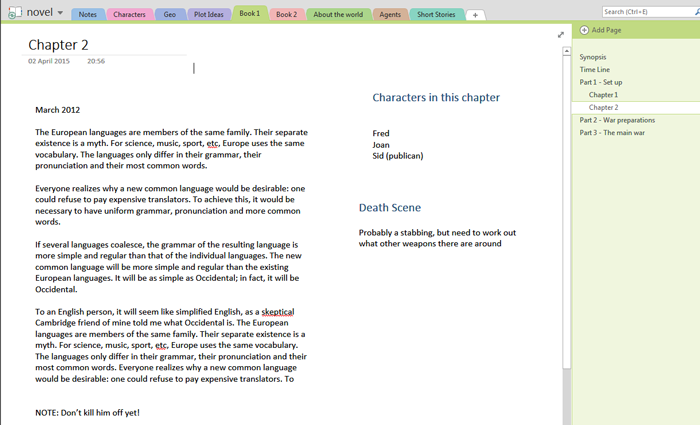
Task: Click the paragraph starting 'The European languages are members'
Action: 171,149
